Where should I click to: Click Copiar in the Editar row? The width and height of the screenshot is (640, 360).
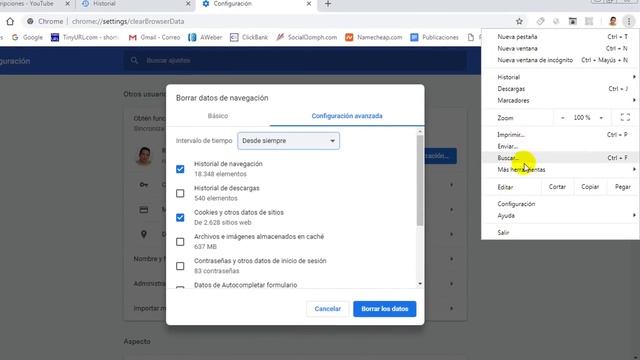pyautogui.click(x=590, y=187)
